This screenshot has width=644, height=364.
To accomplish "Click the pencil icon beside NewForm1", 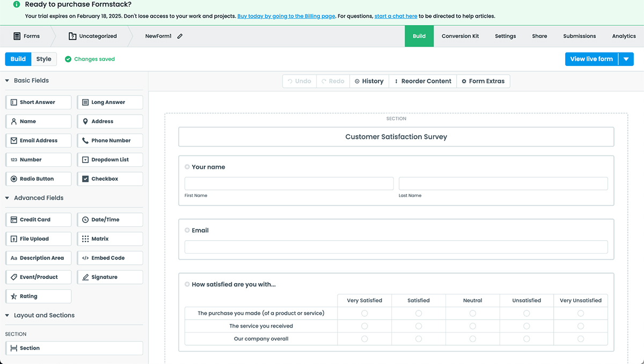I will pos(180,36).
